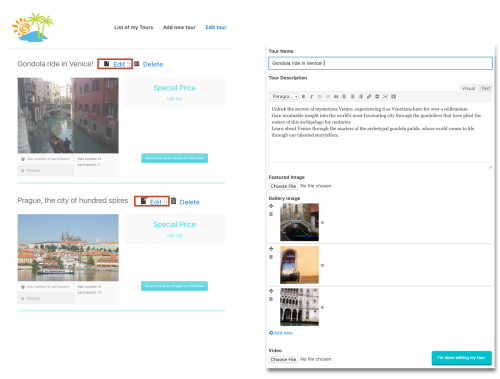Screen dimensions: 500x379
Task: Click Choose File under Featured Image
Action: 283,186
